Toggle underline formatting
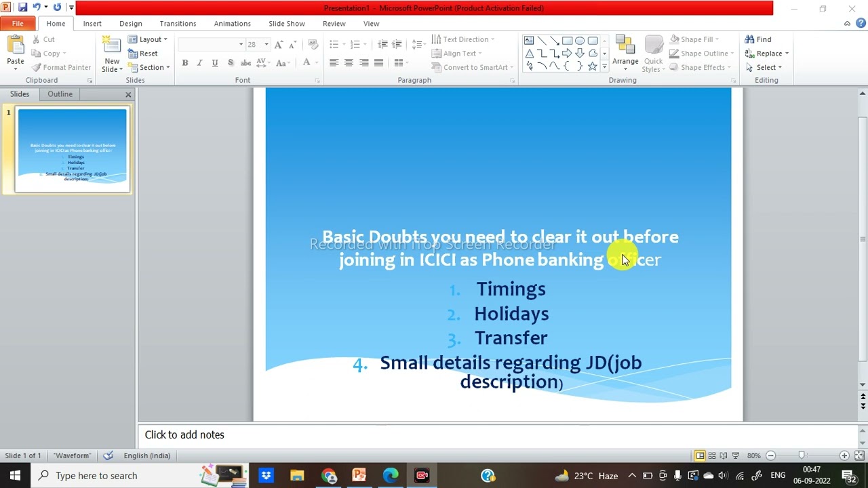This screenshot has width=868, height=488. (215, 63)
